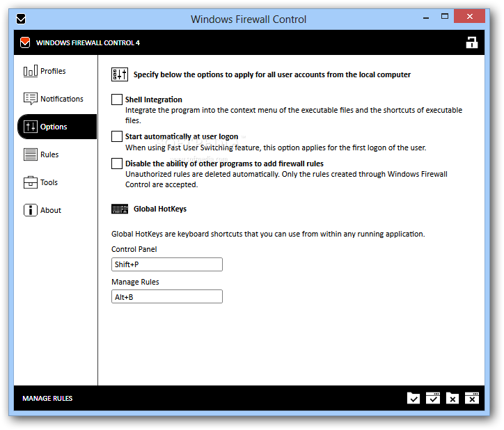Click the Manage Rules hotkey field
The image size is (504, 430).
[x=167, y=296]
